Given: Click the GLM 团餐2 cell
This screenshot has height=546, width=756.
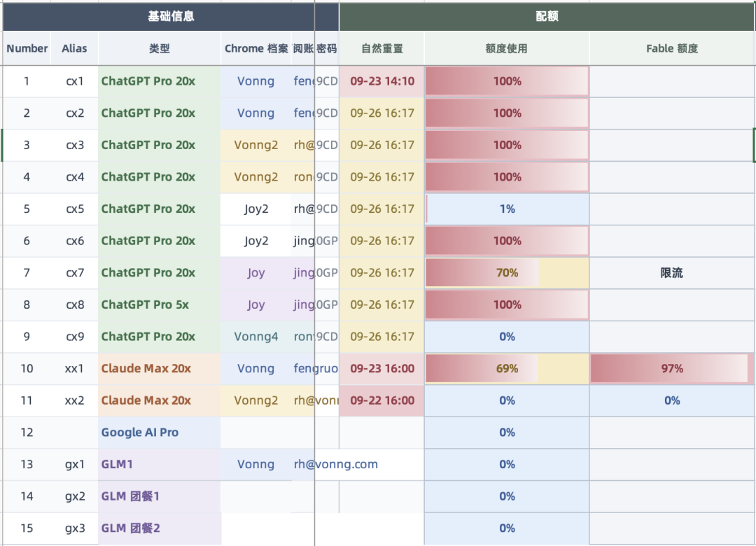Looking at the screenshot, I should click(x=160, y=528).
